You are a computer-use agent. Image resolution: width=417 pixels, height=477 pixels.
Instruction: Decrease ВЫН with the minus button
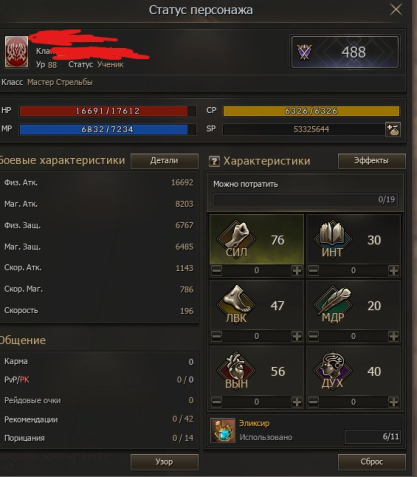click(216, 402)
